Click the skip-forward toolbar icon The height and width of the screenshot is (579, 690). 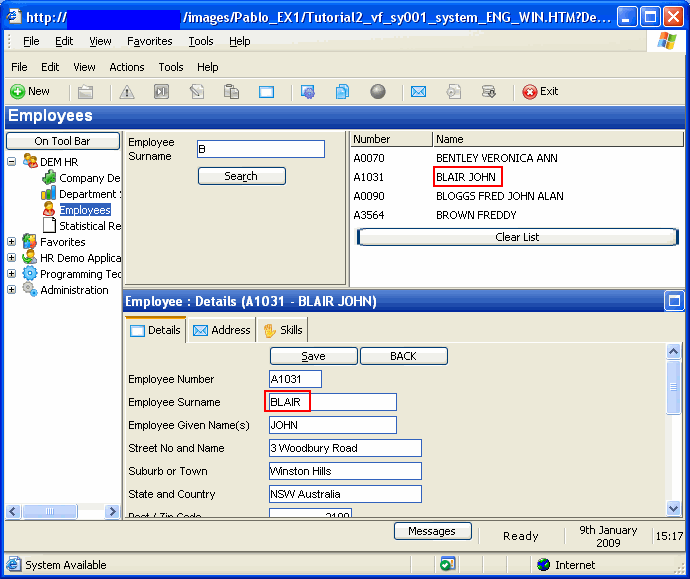click(161, 92)
